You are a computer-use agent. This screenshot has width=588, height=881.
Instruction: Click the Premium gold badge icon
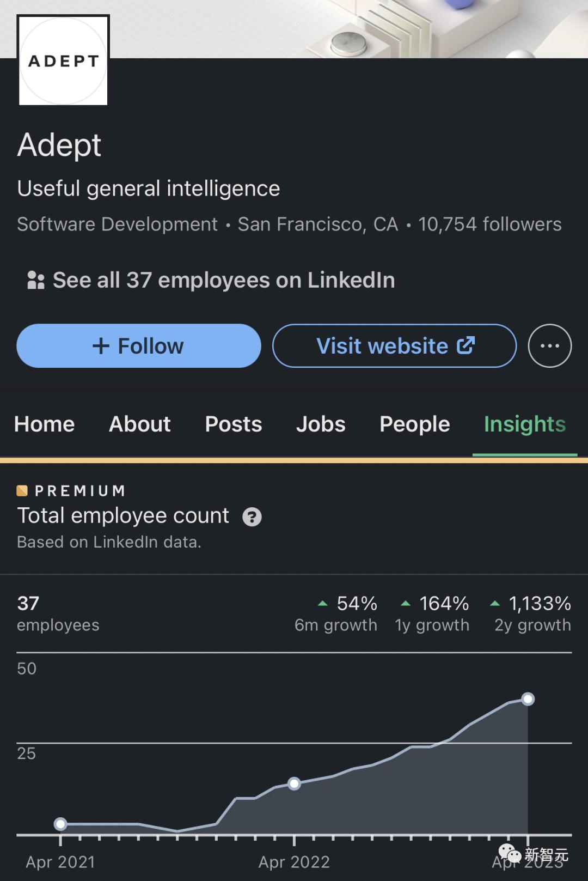pos(22,490)
